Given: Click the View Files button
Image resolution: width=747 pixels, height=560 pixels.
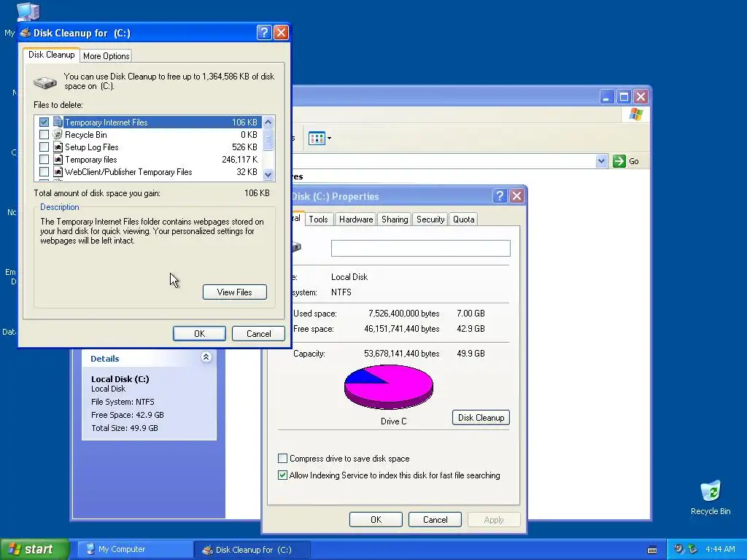Looking at the screenshot, I should click(234, 292).
